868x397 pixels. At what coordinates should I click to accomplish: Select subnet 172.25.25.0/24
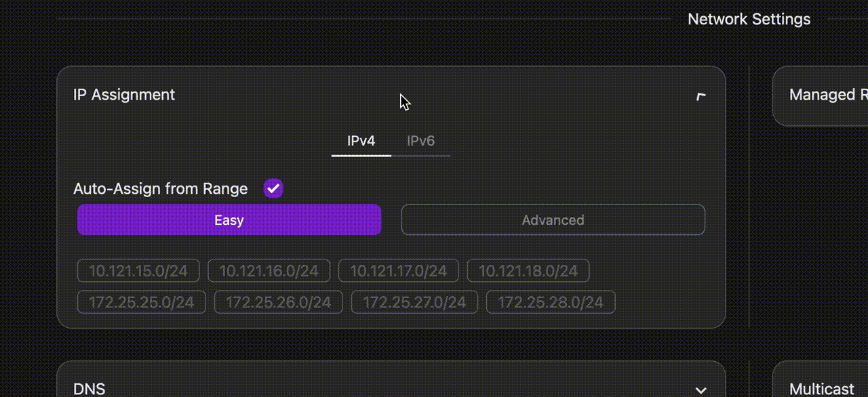pos(141,302)
